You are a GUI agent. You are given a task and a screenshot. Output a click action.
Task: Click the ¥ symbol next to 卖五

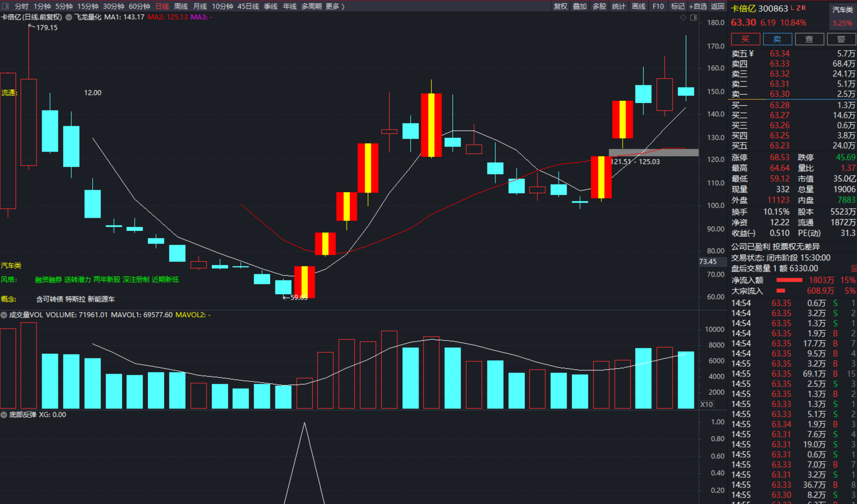tap(752, 54)
